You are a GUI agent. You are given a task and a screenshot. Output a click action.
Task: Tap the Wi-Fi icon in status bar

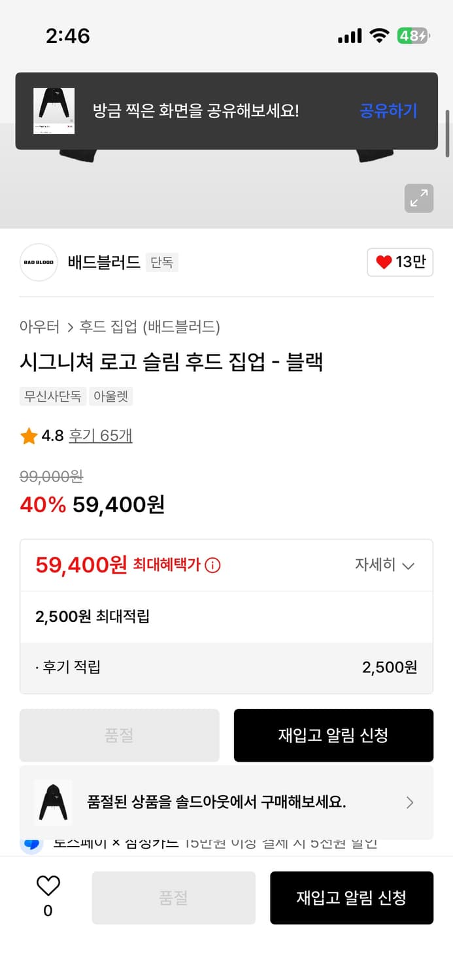pyautogui.click(x=379, y=36)
